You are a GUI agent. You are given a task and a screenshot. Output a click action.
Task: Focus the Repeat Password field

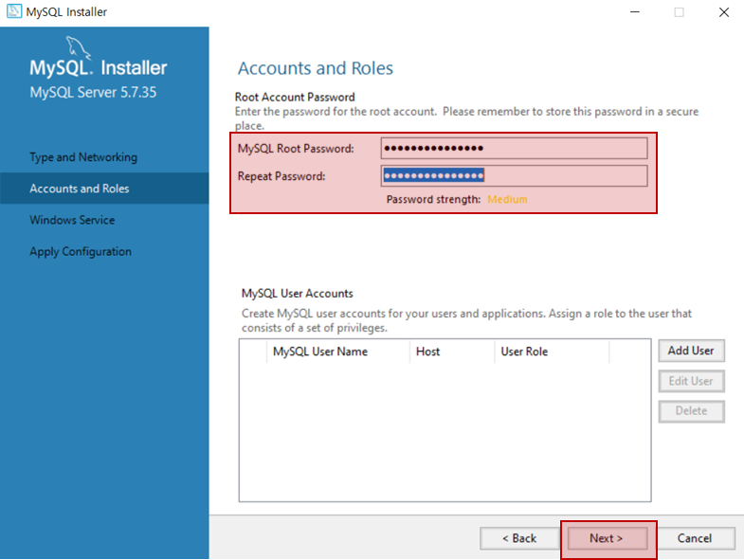(x=514, y=176)
